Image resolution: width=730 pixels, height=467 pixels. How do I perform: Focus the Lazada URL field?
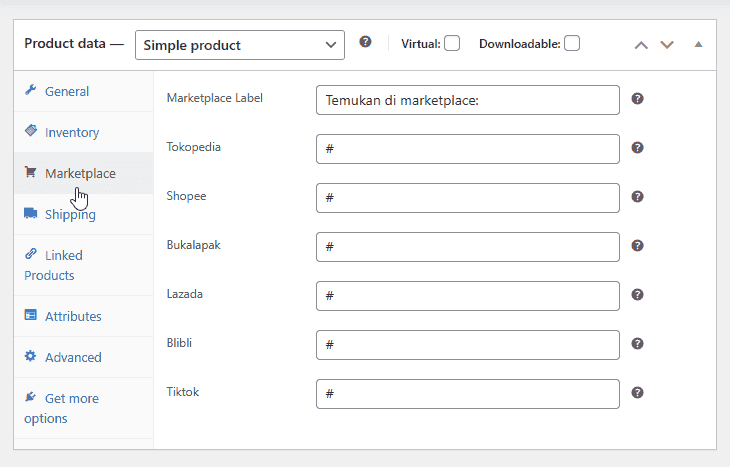point(468,296)
